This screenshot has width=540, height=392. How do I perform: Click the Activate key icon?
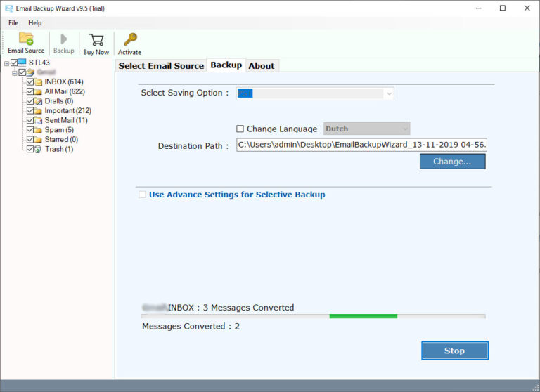[x=130, y=39]
